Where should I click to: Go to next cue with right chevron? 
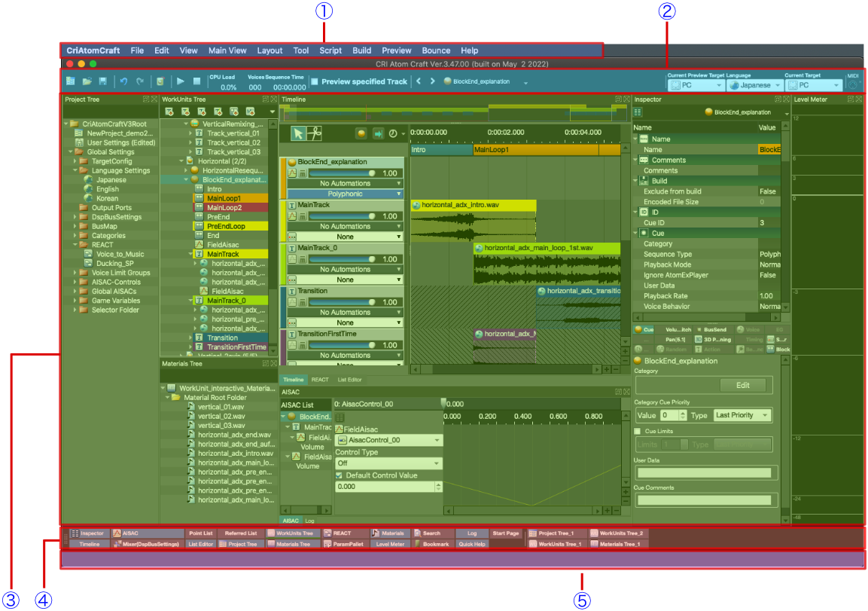pyautogui.click(x=432, y=81)
